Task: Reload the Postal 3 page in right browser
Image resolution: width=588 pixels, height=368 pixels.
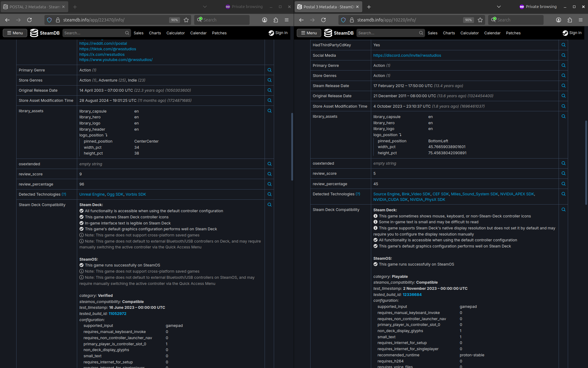Action: [x=323, y=20]
